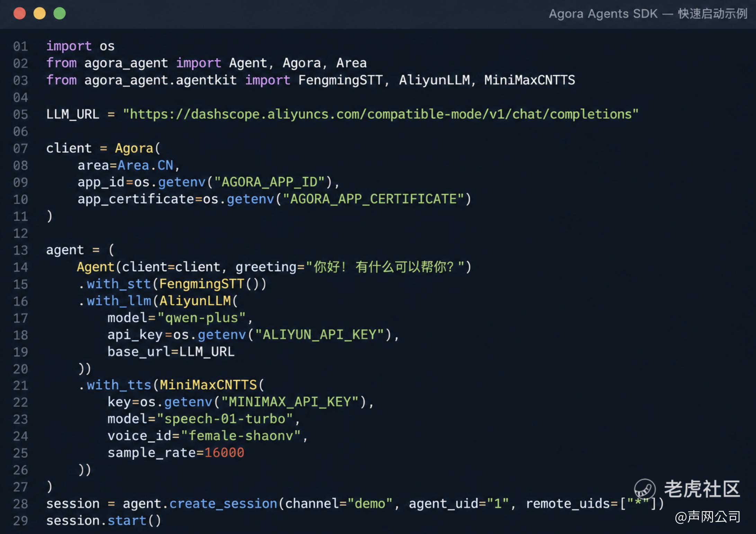Viewport: 756px width, 534px height.
Task: Click the "AGORA_APP_CERTIFICATE" string
Action: pyautogui.click(x=373, y=199)
